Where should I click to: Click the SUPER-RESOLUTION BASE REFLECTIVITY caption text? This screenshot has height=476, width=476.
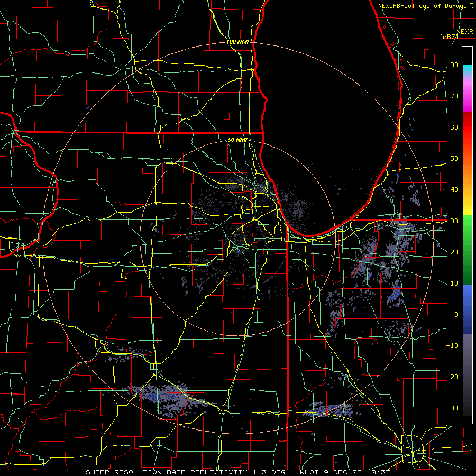pyautogui.click(x=167, y=472)
